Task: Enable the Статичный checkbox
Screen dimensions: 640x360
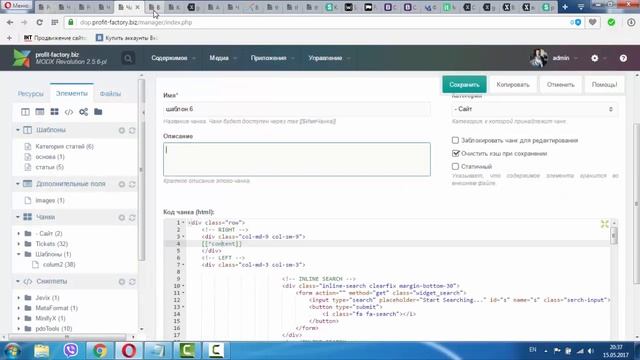Action: [x=455, y=167]
